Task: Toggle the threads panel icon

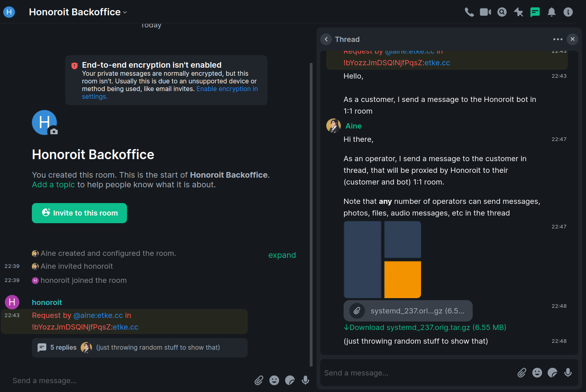Action: click(535, 12)
